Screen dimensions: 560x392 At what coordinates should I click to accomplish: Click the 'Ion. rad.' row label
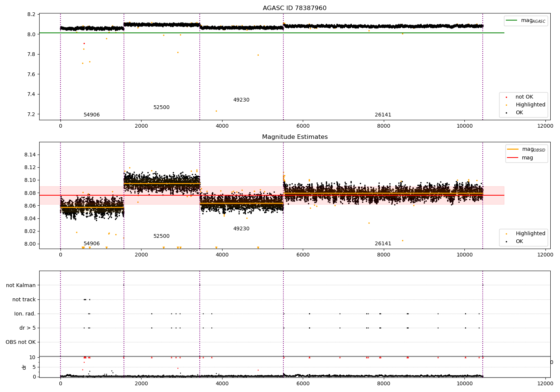click(25, 314)
